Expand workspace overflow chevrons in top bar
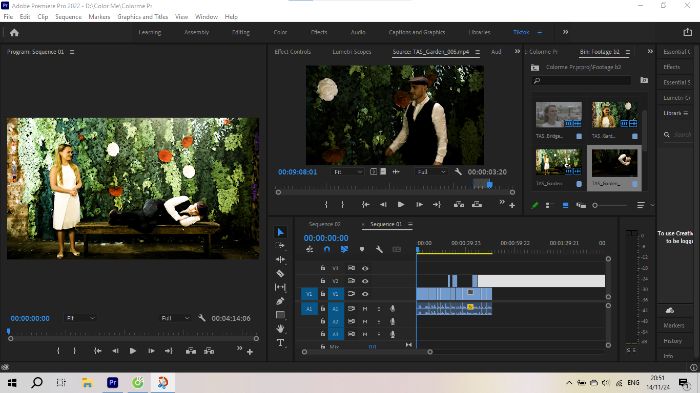700x393 pixels. [x=565, y=32]
